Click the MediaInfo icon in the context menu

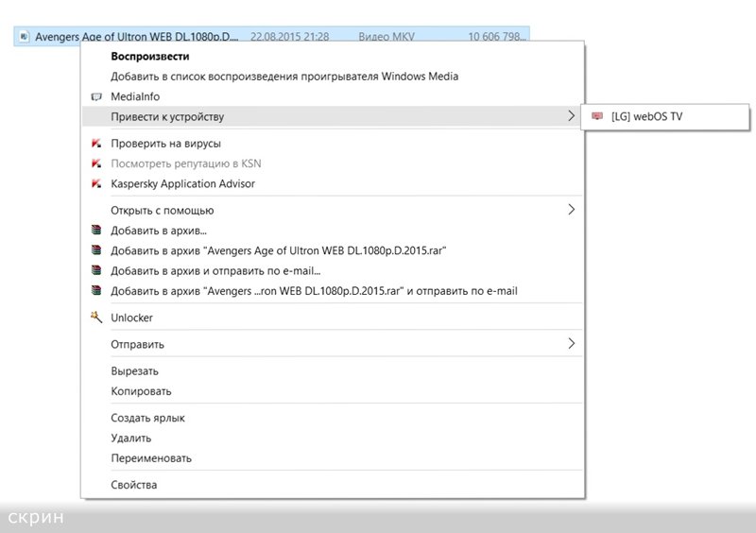pyautogui.click(x=95, y=96)
